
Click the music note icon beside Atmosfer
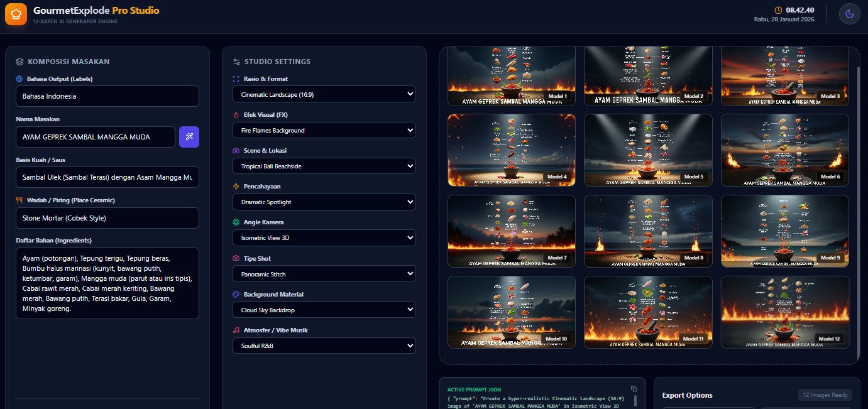[236, 330]
